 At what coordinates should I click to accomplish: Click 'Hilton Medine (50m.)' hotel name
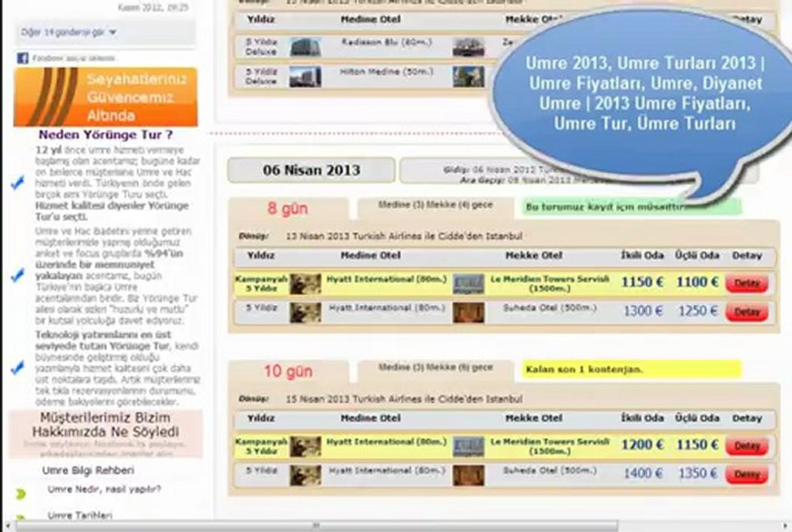click(x=387, y=72)
